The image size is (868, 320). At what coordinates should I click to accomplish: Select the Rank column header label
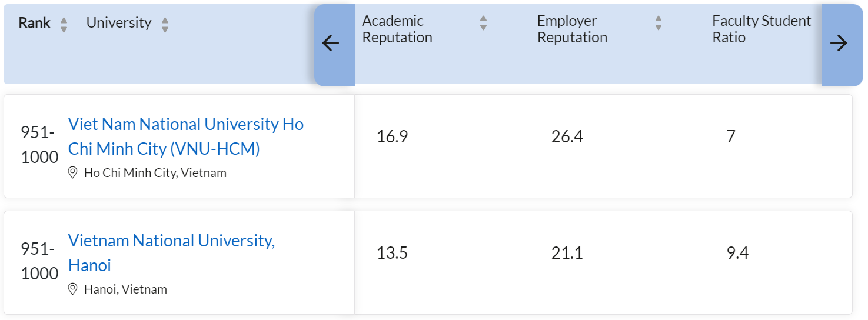pos(35,23)
